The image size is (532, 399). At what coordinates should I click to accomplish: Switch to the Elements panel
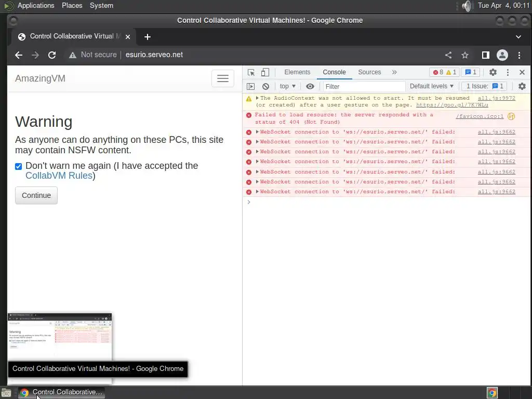coord(297,72)
